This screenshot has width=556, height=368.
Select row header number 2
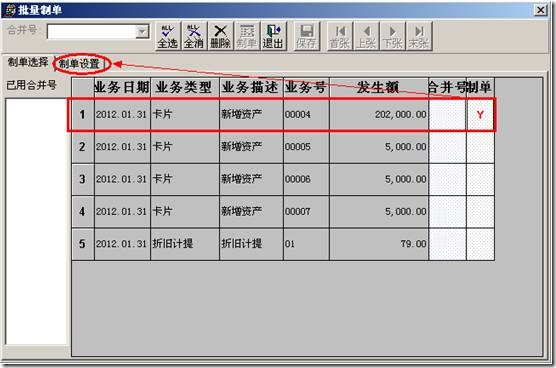coord(83,147)
